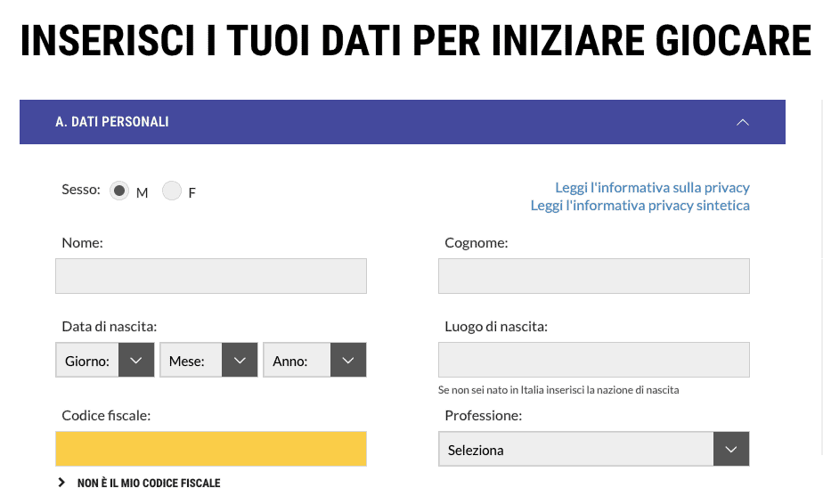
Task: Collapse the A. Dati Personali section chevron
Action: 742,122
